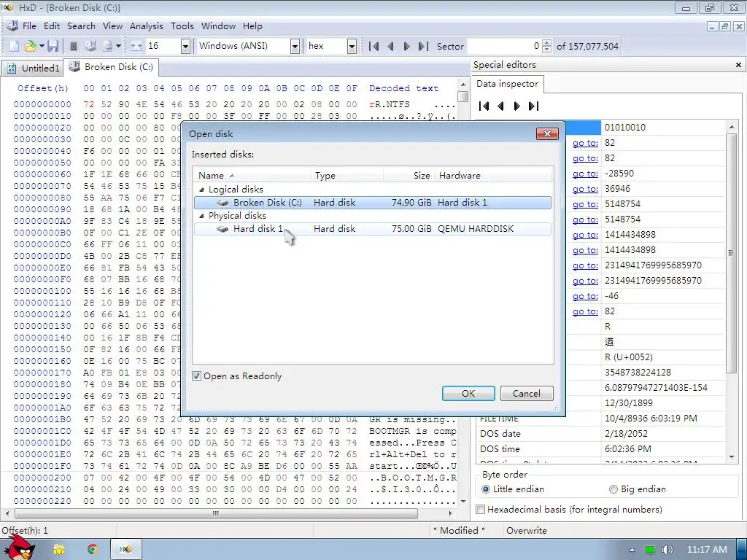Click the horizontal scrollbar under hex view
The width and height of the screenshot is (747, 560).
click(216, 514)
